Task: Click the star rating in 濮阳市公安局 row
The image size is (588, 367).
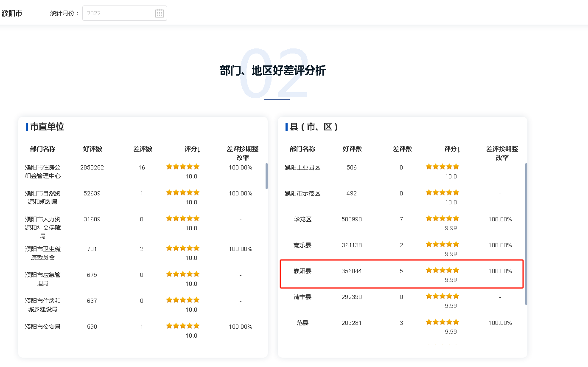Action: coord(183,326)
